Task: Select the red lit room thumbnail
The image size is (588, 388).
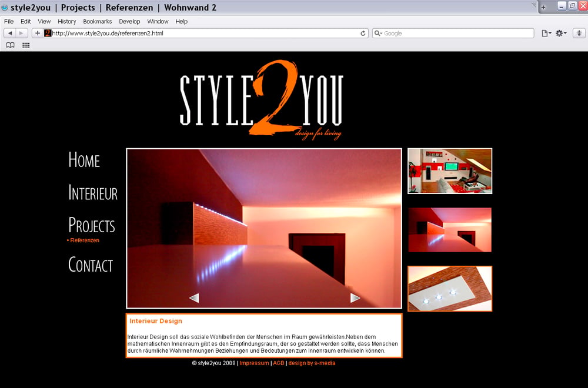Action: [450, 230]
